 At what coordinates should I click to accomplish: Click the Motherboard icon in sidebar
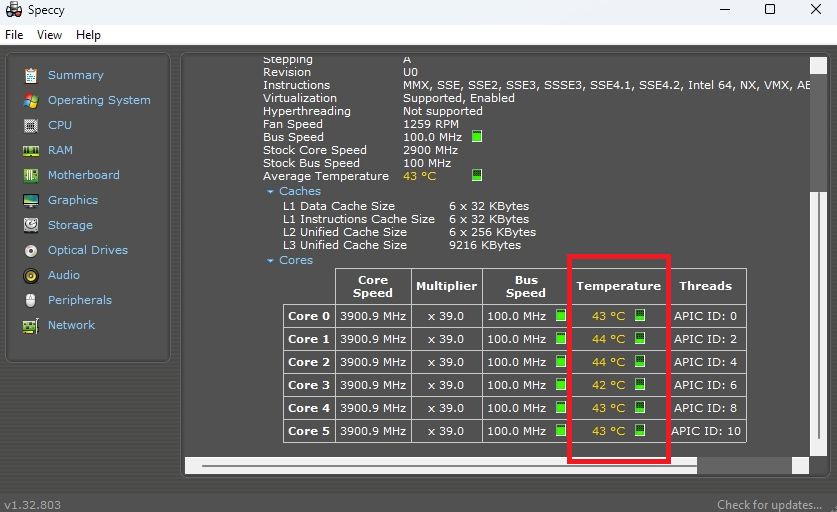coord(31,175)
